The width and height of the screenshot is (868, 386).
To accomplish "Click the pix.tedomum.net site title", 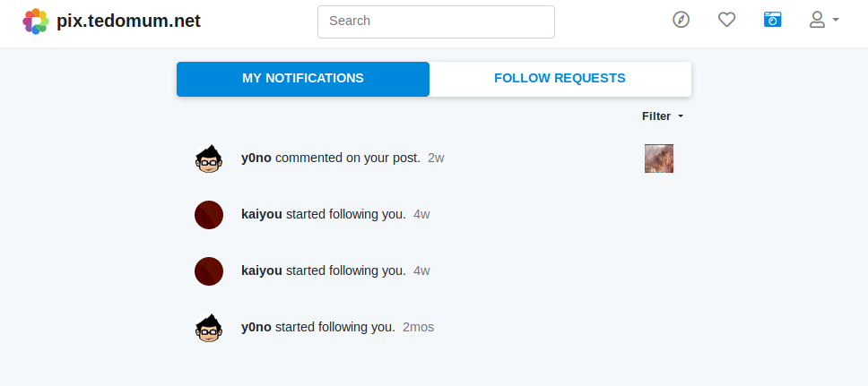I will (x=128, y=21).
